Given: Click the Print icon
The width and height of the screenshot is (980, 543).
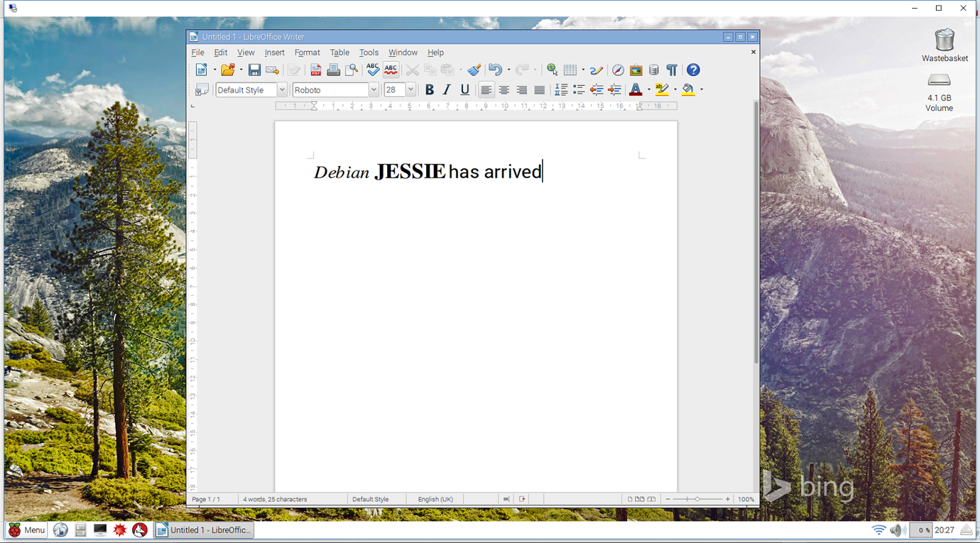Looking at the screenshot, I should (x=333, y=70).
